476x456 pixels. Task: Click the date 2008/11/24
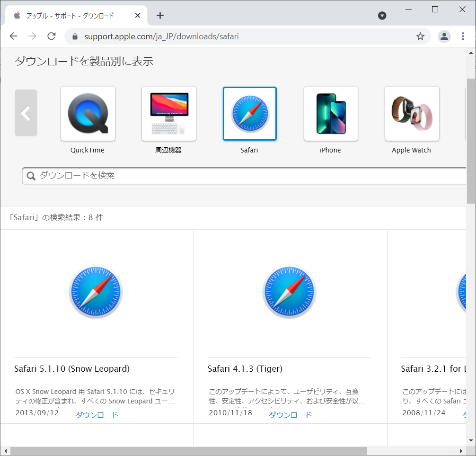point(424,412)
